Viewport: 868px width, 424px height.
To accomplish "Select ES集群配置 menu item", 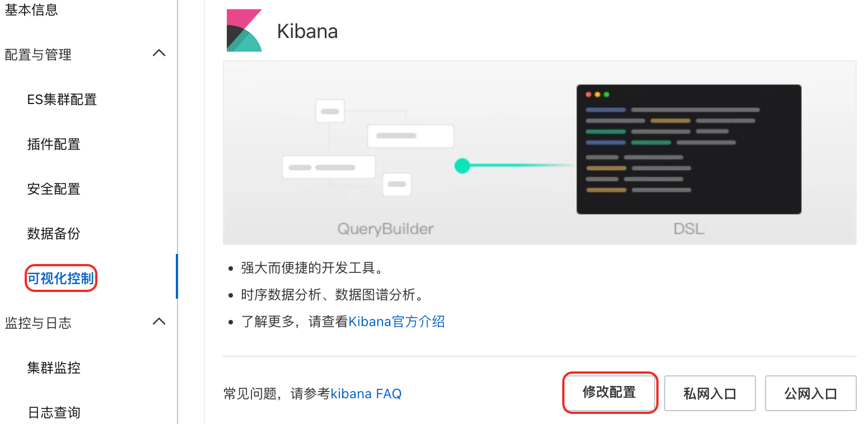I will (x=62, y=100).
